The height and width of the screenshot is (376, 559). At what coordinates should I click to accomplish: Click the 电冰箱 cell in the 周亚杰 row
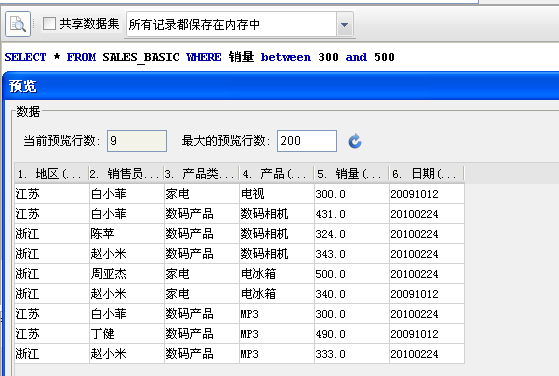point(277,274)
